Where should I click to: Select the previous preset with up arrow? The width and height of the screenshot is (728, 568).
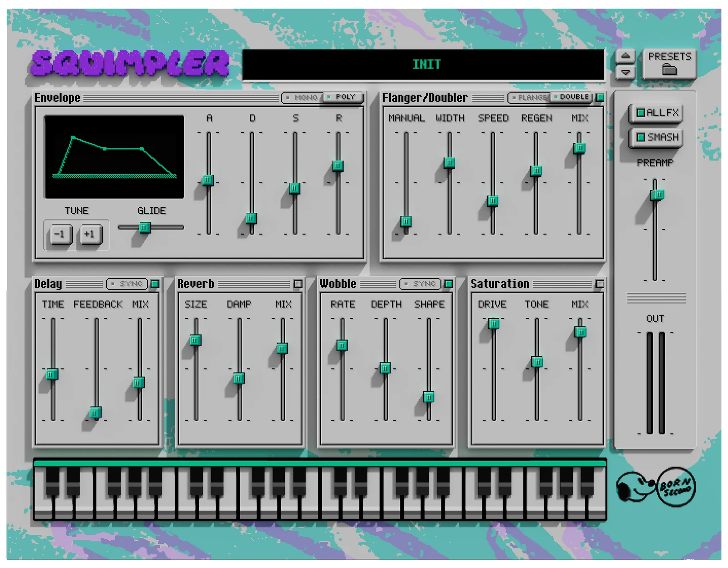pos(626,56)
